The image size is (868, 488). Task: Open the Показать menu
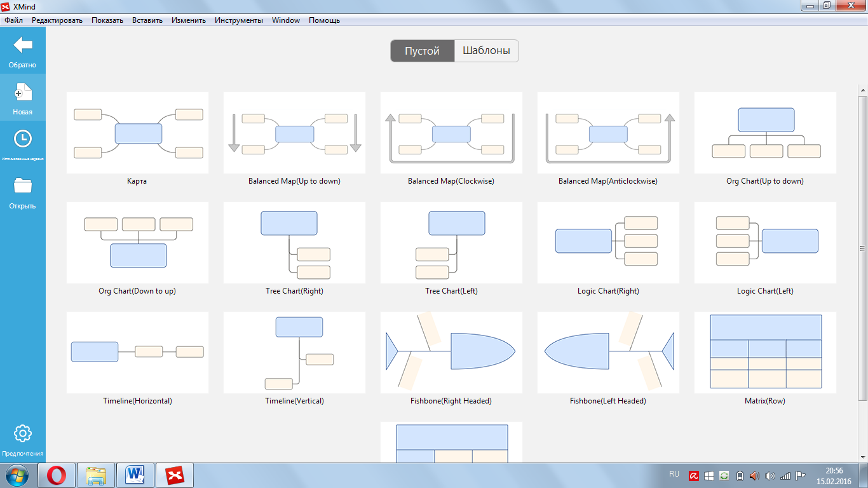(x=107, y=20)
